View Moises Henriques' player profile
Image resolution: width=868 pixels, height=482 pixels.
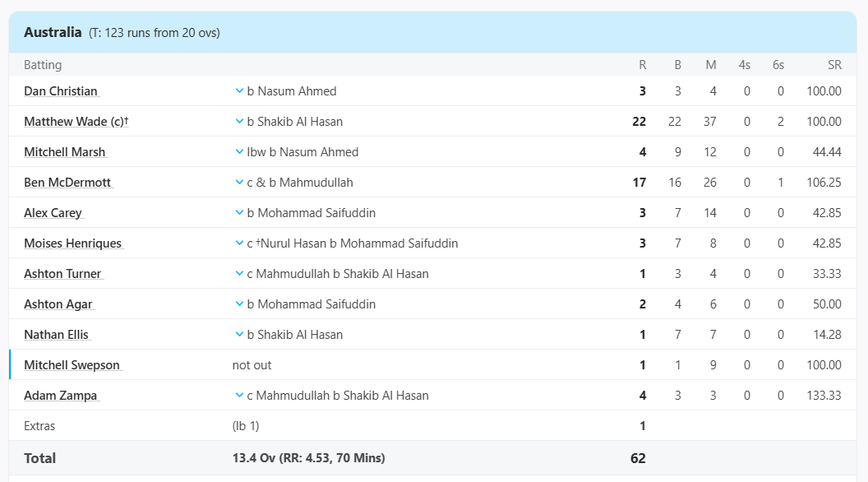72,243
